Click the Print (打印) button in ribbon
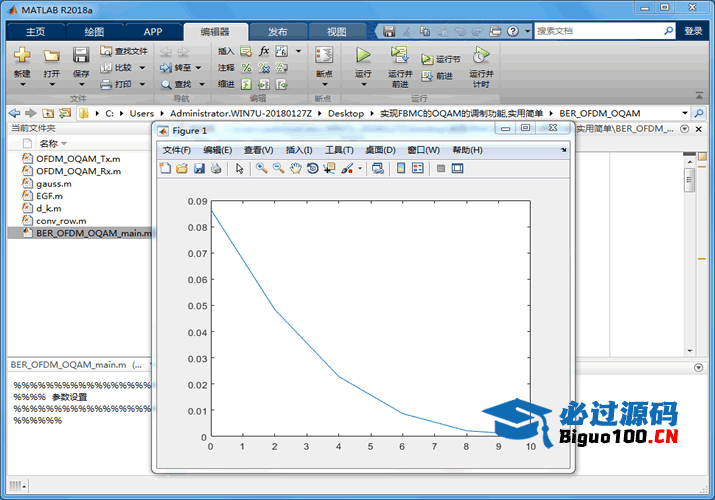Image resolution: width=715 pixels, height=500 pixels. point(116,84)
